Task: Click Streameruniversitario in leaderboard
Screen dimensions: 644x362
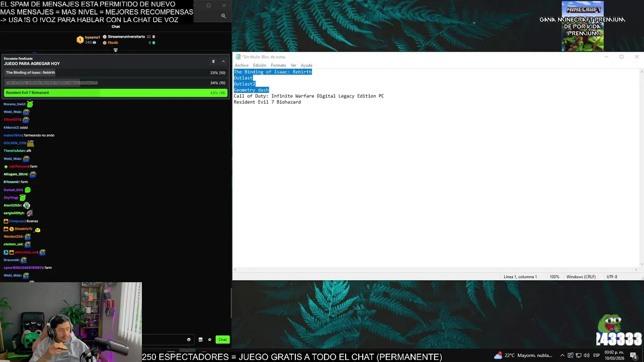Action: (126, 37)
